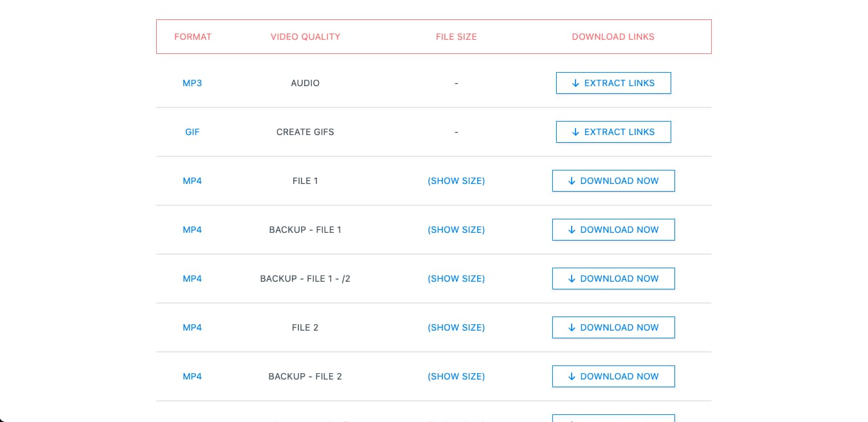Screen dimensions: 868x422
Task: Click the DOWNLOAD LINKS column header
Action: [x=613, y=37]
